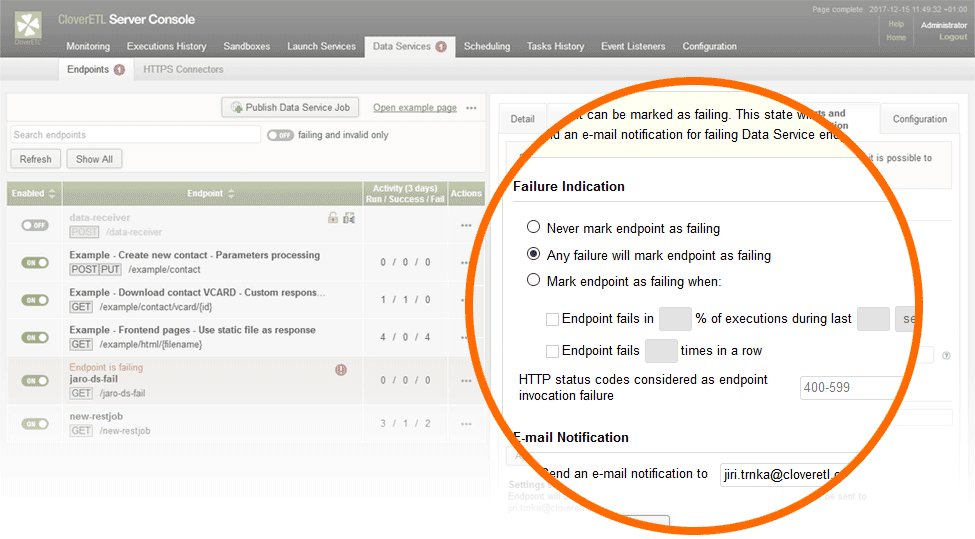Click percent of executions input field

675,319
